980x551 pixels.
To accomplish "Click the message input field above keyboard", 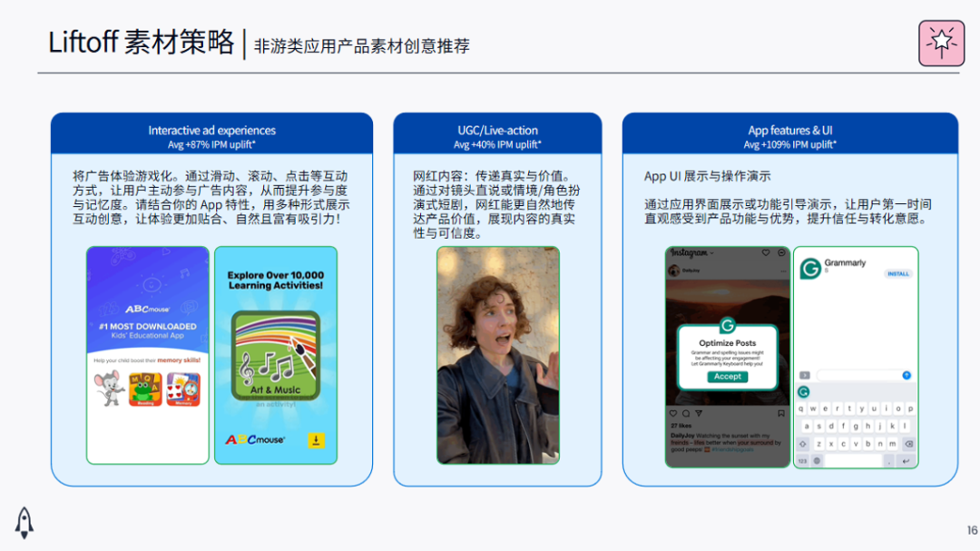I will (x=864, y=375).
